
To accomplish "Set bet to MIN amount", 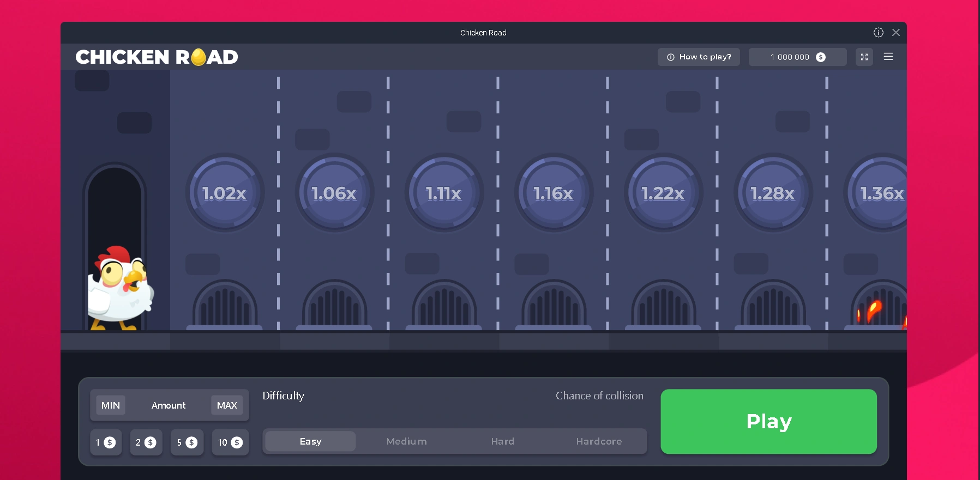I will 111,405.
